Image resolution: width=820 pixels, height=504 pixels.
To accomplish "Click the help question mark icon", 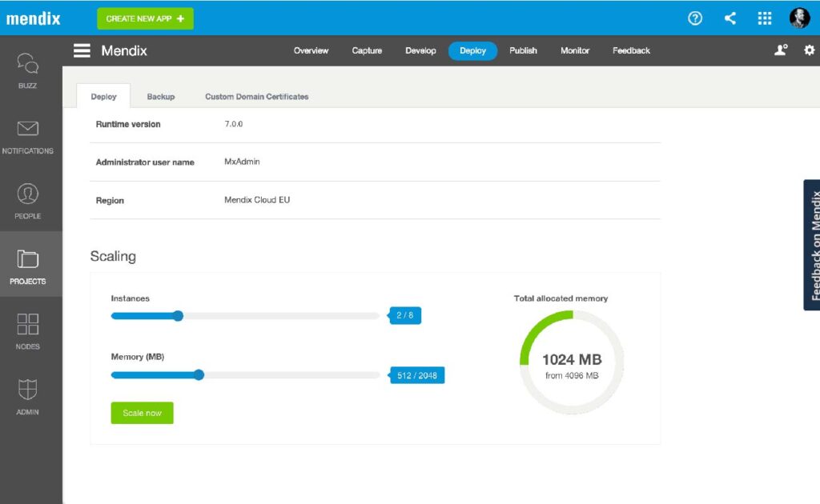I will pyautogui.click(x=694, y=18).
